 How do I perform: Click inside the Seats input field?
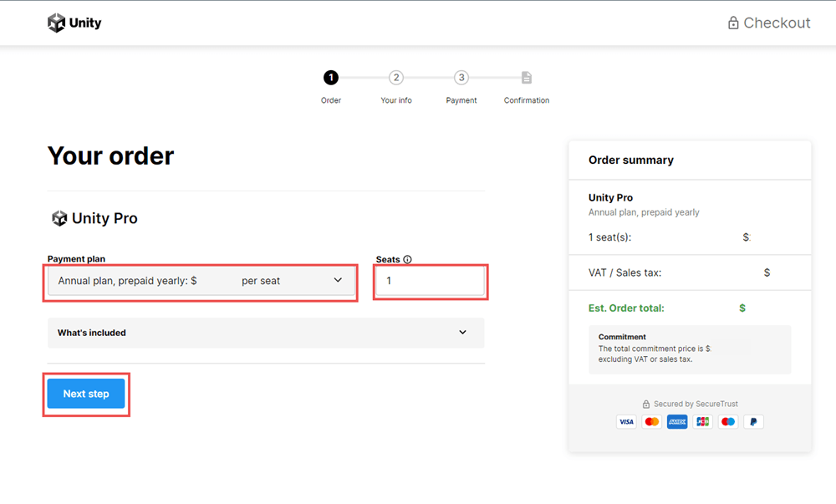[x=430, y=281]
